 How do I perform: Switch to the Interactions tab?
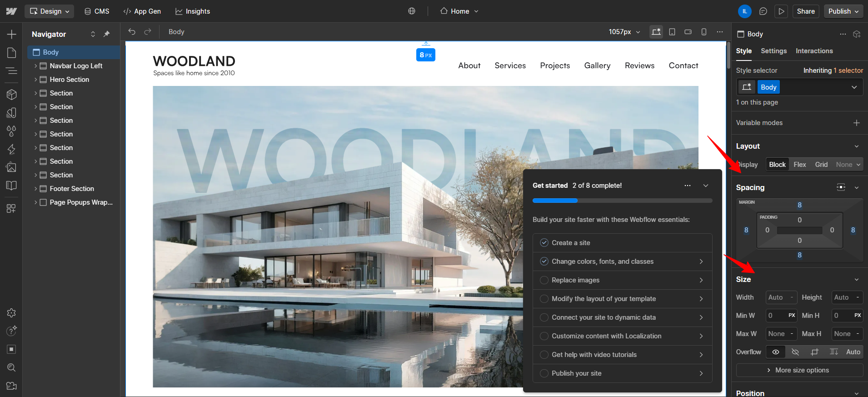(x=814, y=51)
